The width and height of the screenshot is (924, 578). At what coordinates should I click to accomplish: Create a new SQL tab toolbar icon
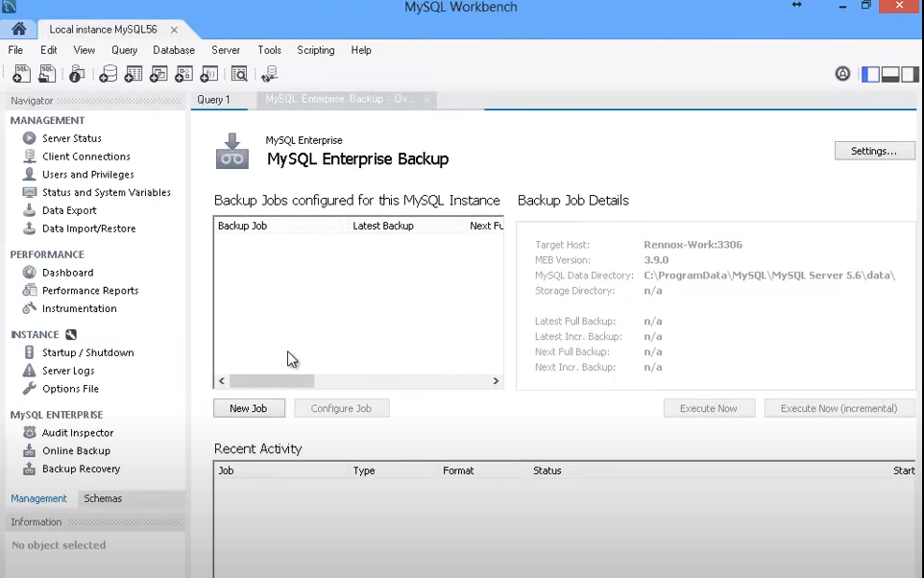21,74
